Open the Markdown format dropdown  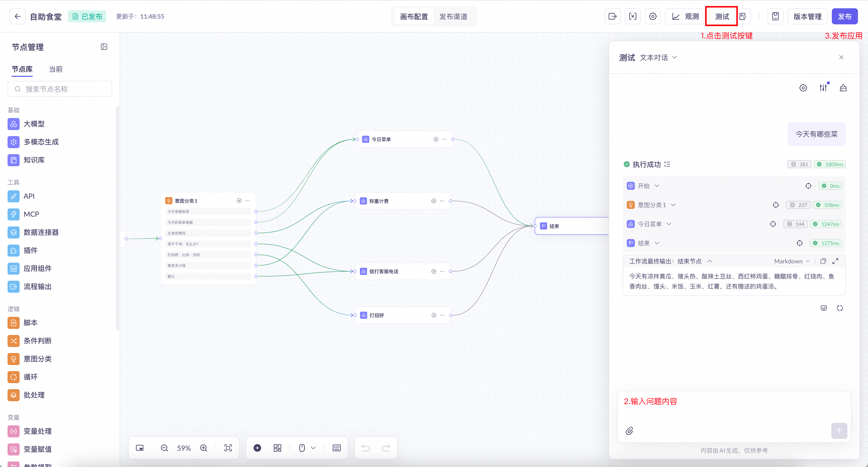[792, 261]
